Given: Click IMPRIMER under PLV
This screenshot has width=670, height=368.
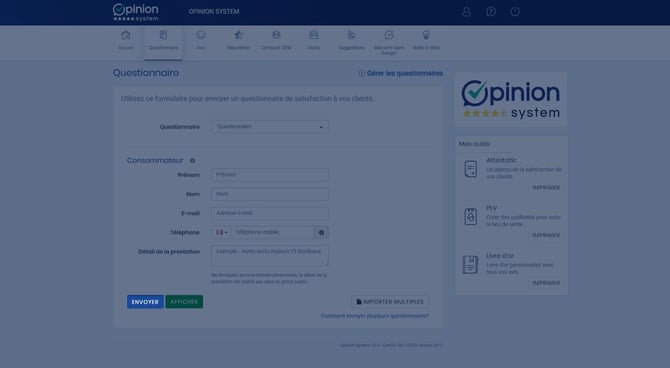Looking at the screenshot, I should [546, 235].
